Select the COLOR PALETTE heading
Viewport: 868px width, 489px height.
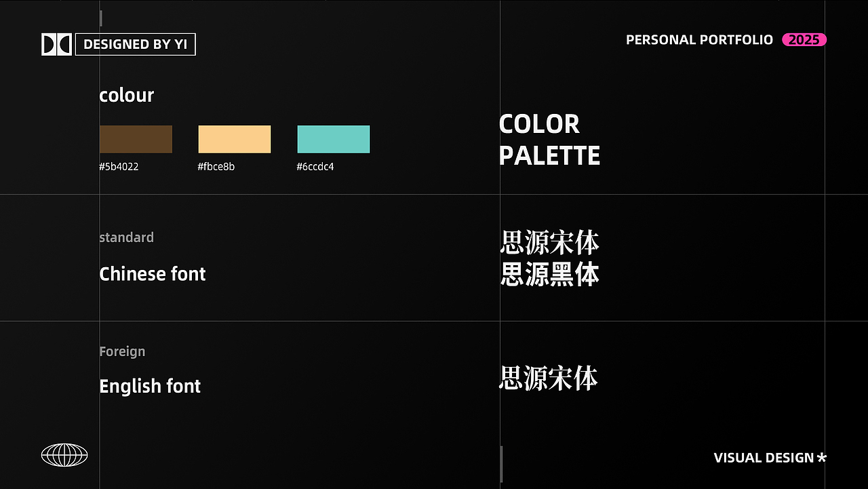[549, 140]
